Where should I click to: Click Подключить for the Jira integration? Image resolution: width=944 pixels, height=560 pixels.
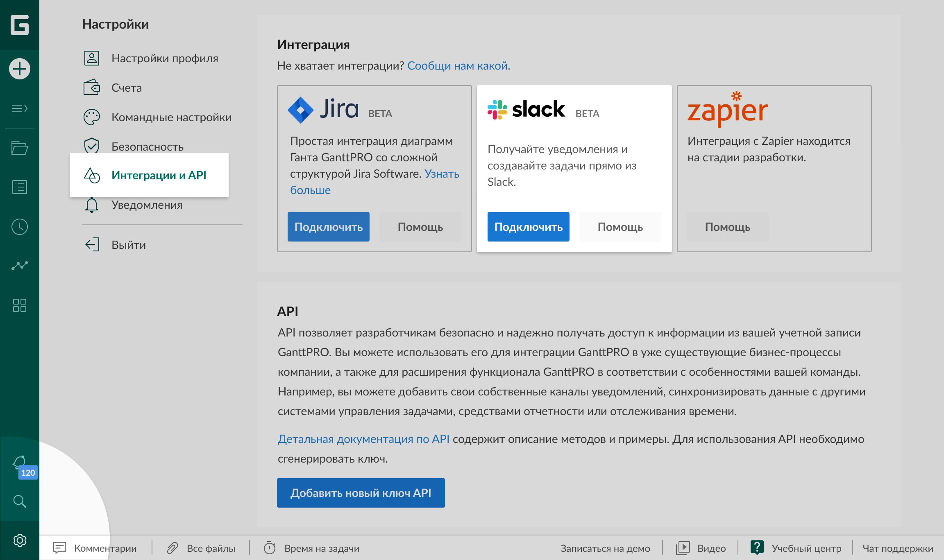[x=328, y=226]
